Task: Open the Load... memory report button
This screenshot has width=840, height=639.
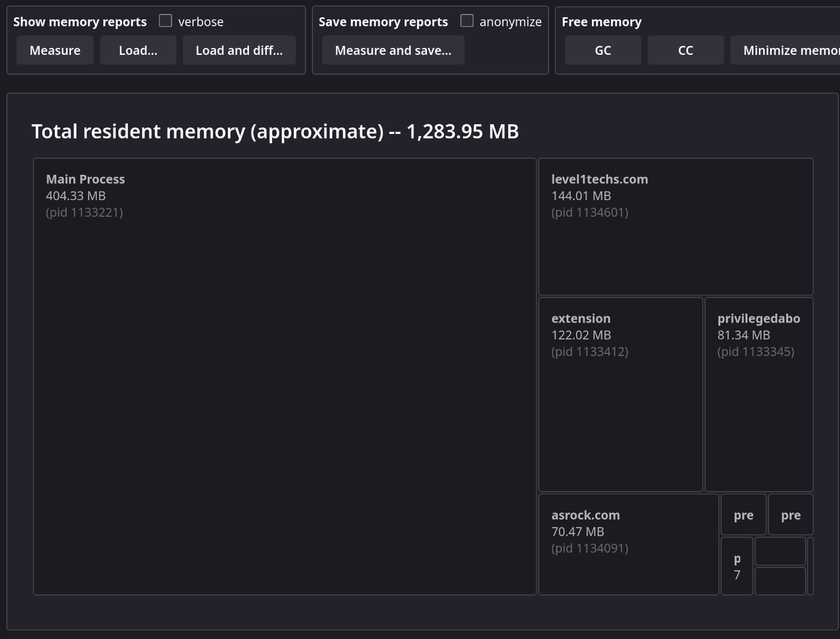Action: click(138, 50)
